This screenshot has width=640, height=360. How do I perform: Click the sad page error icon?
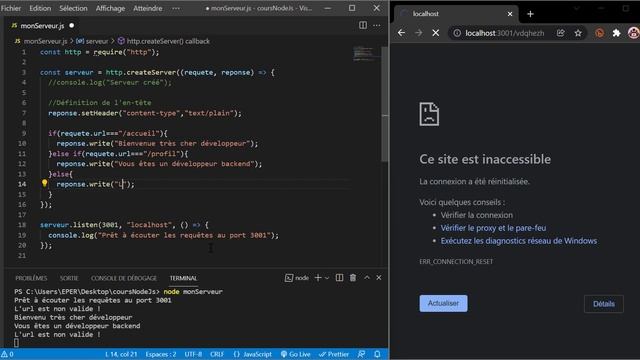(x=429, y=114)
